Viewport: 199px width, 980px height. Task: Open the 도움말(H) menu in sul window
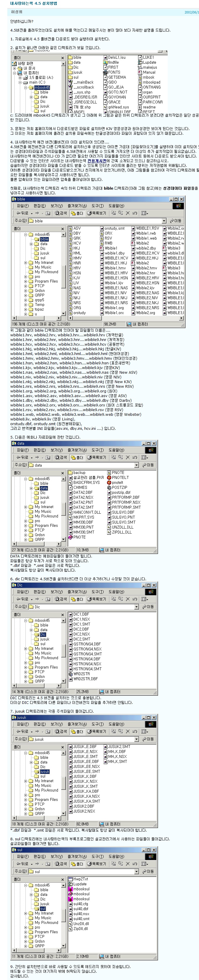click(x=116, y=856)
